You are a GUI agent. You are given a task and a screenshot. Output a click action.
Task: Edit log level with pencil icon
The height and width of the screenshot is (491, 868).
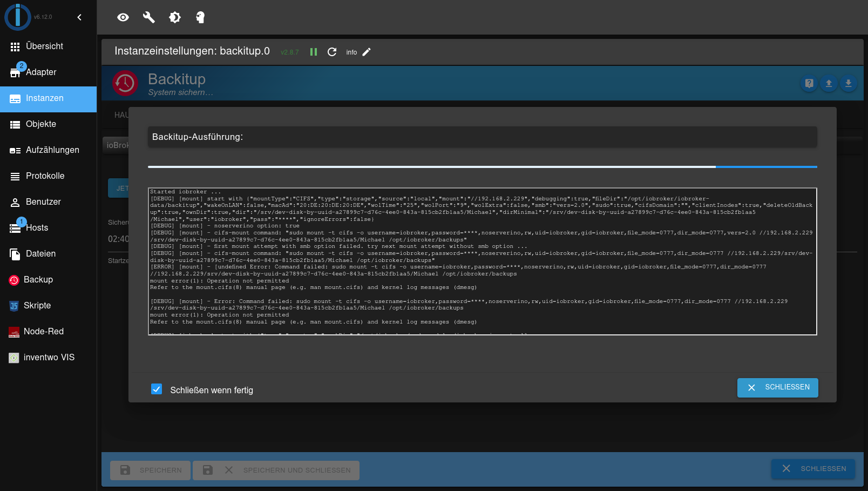[x=367, y=52]
